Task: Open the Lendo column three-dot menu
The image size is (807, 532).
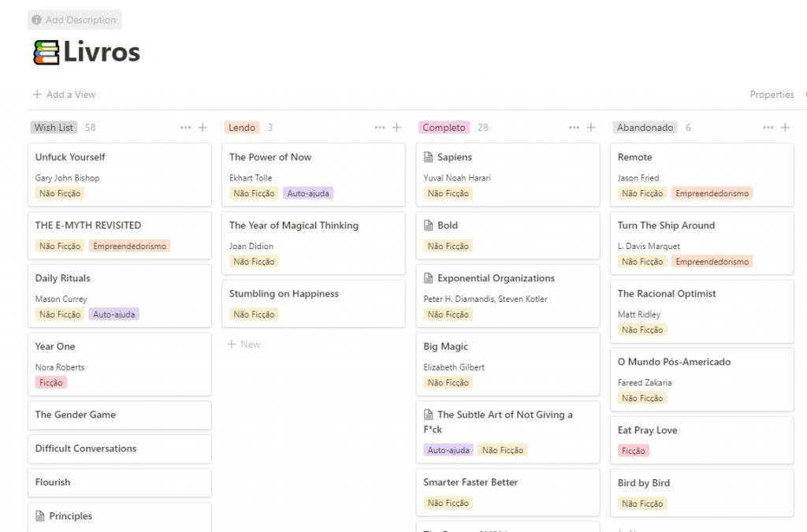Action: [x=380, y=128]
